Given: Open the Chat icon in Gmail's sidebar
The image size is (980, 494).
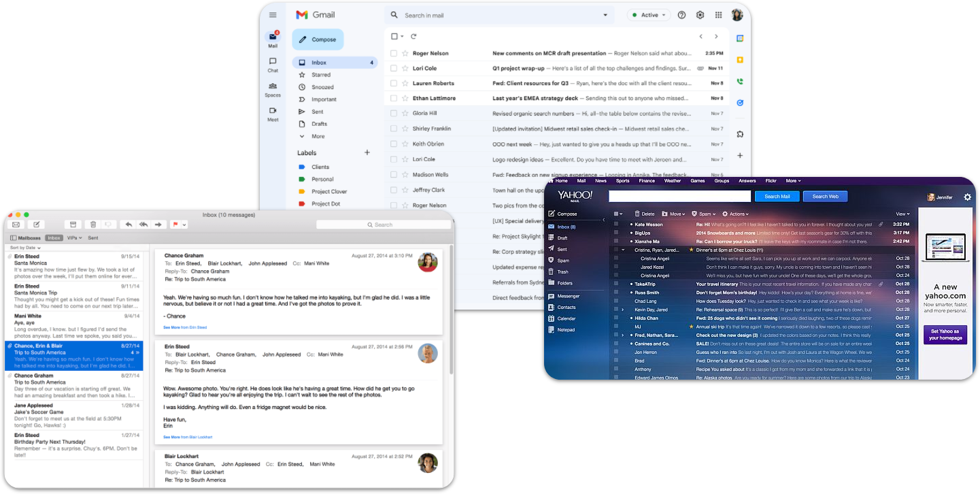Looking at the screenshot, I should (273, 61).
